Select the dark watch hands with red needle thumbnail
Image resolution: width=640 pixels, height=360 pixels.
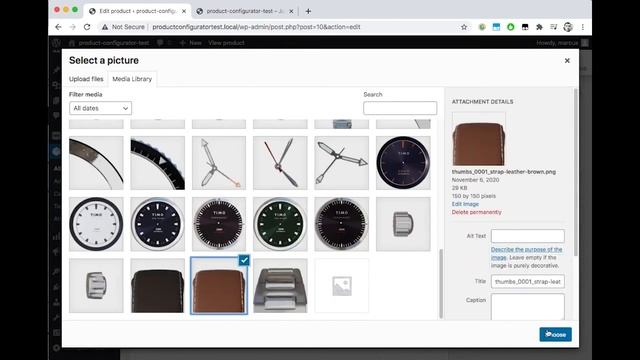click(x=280, y=163)
